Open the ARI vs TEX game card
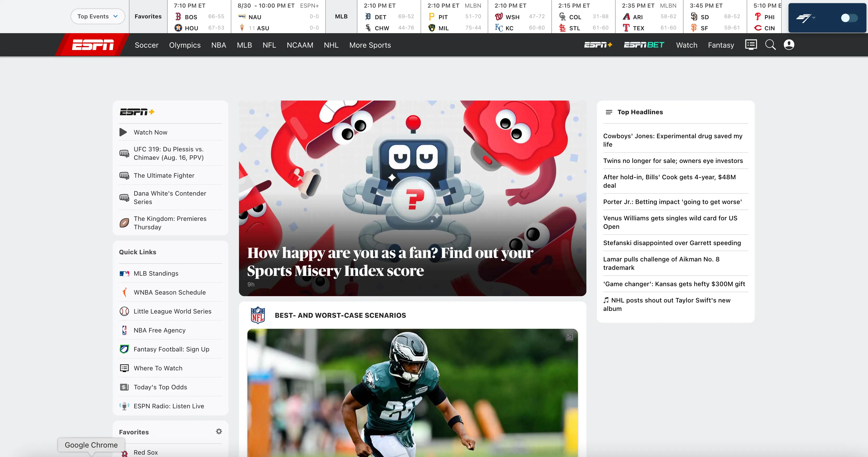Viewport: 868px width, 457px height. (x=649, y=17)
